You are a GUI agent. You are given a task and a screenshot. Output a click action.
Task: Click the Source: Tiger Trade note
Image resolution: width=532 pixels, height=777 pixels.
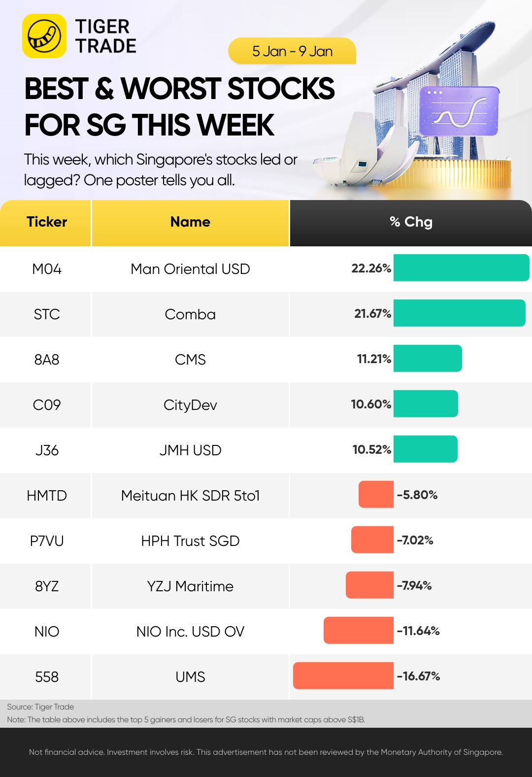(x=40, y=707)
